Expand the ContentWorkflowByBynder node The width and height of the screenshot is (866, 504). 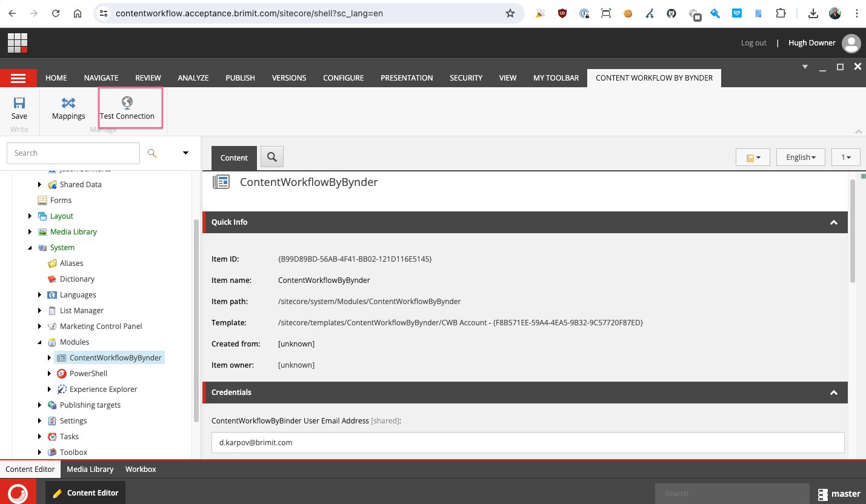point(50,358)
